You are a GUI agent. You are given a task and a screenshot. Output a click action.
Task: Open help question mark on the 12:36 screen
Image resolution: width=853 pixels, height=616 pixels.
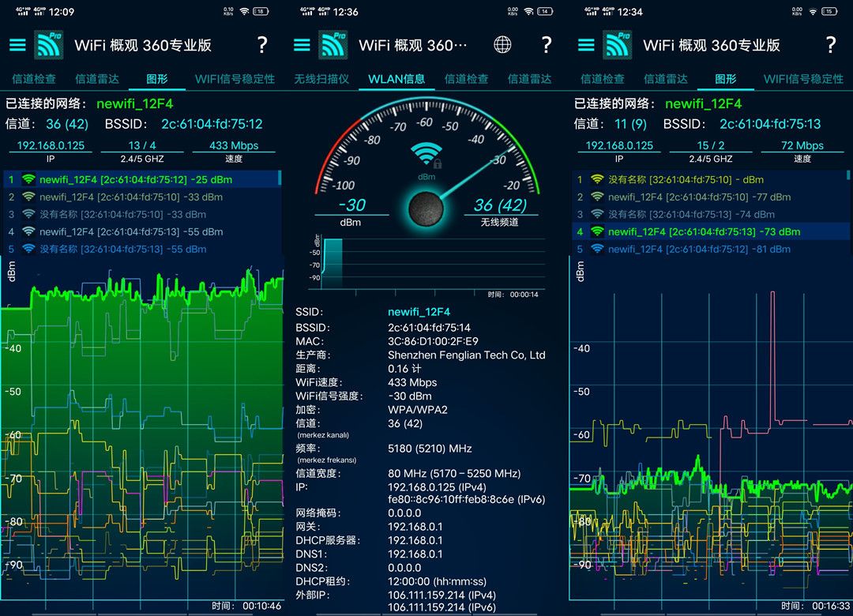pos(547,45)
